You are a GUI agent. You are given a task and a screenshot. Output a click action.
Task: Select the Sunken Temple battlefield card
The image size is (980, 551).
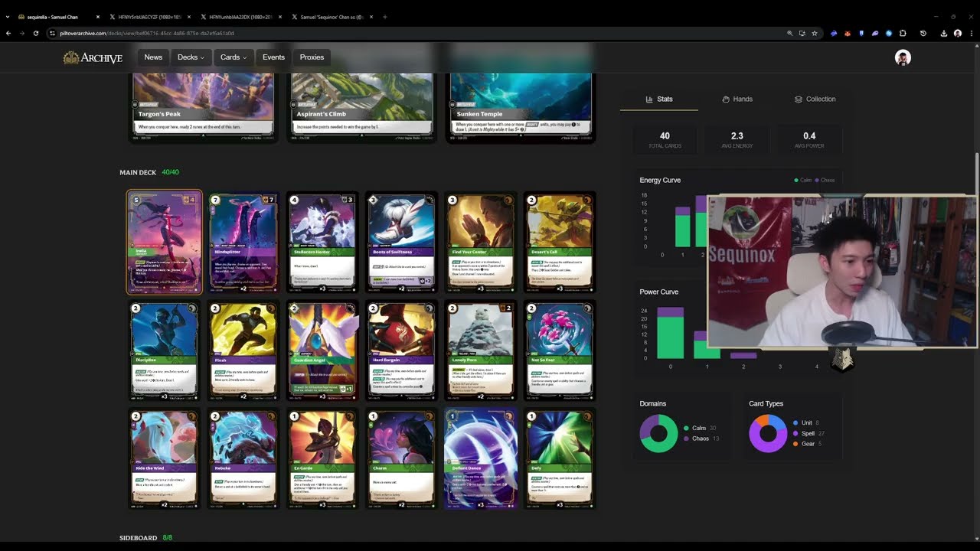coord(521,107)
